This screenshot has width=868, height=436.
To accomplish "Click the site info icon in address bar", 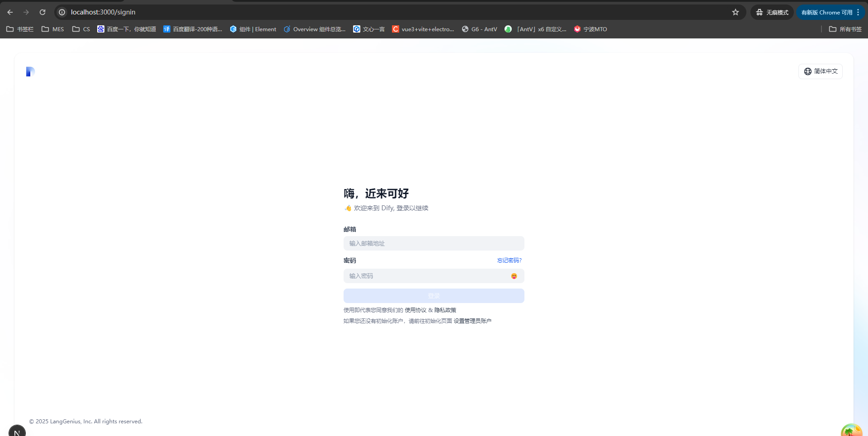I will point(62,12).
